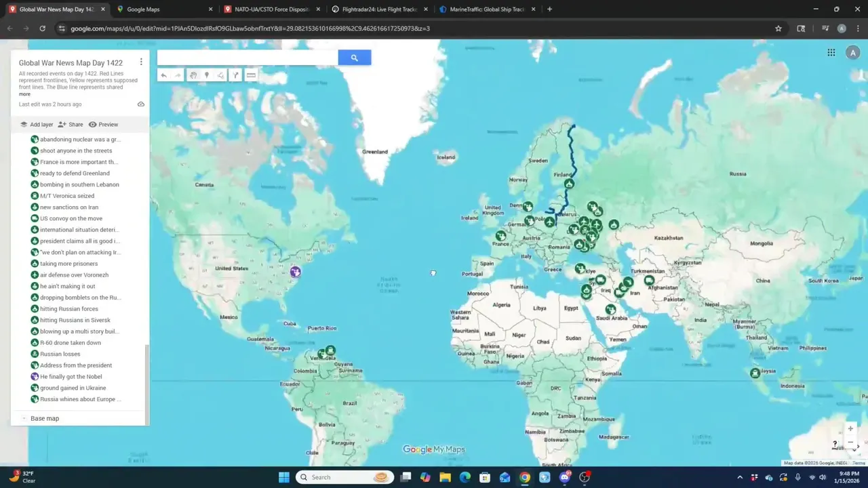Select 'US convoy on the move' entry
Image resolution: width=868 pixels, height=488 pixels.
click(x=71, y=218)
